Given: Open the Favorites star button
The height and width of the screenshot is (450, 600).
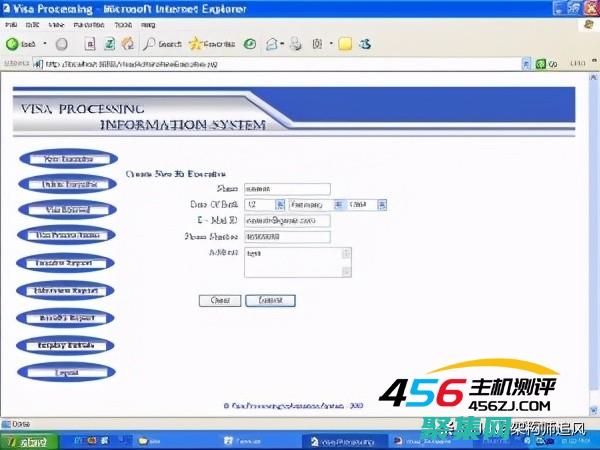Looking at the screenshot, I should coord(211,44).
